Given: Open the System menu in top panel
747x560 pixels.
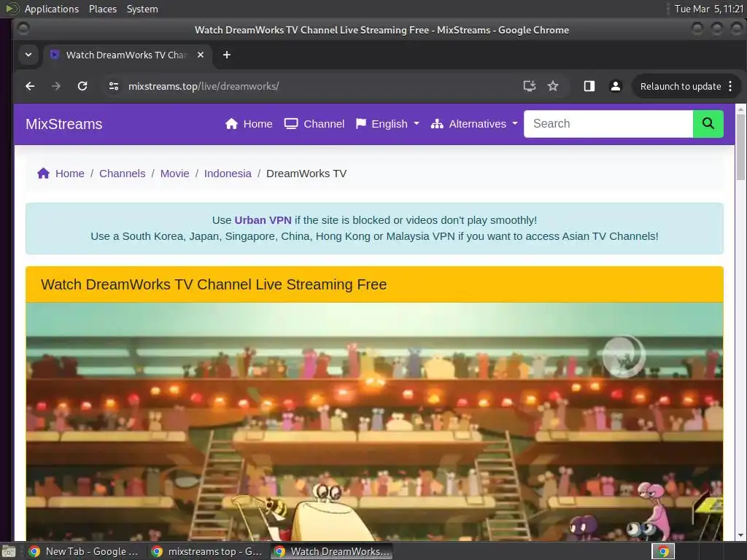Looking at the screenshot, I should click(x=142, y=9).
